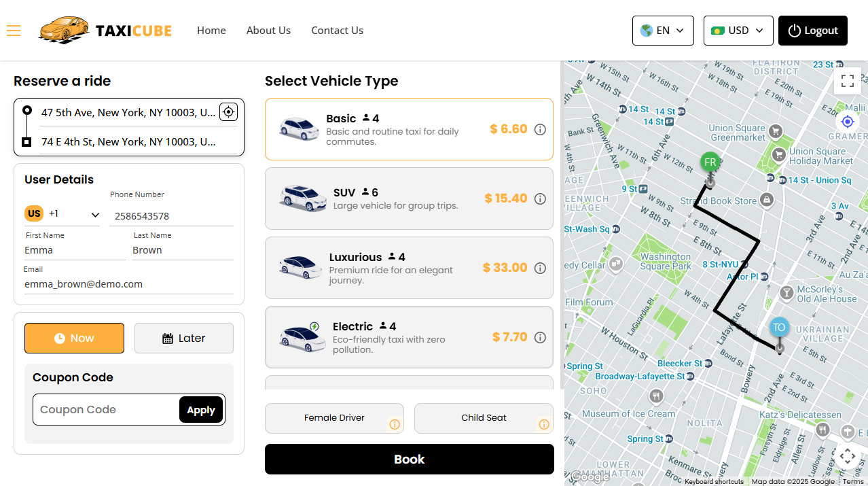
Task: Click the fullscreen icon on the map
Action: [847, 80]
